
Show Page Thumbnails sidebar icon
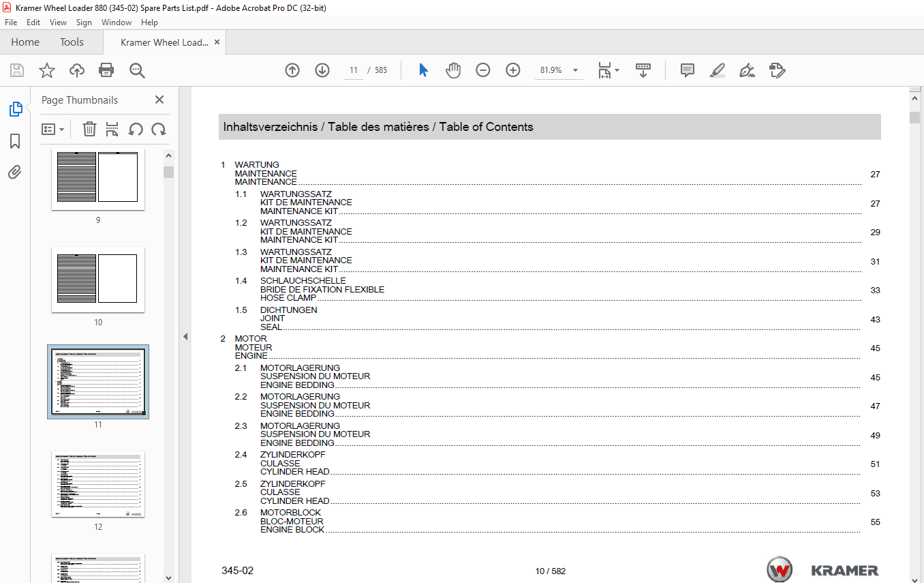pyautogui.click(x=15, y=108)
